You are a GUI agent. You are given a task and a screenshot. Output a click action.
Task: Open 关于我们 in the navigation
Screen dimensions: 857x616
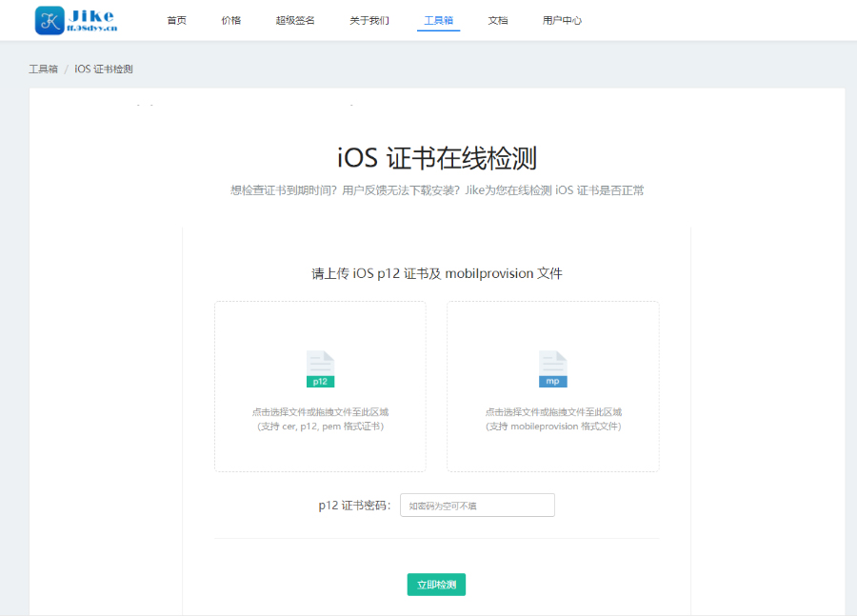[369, 21]
